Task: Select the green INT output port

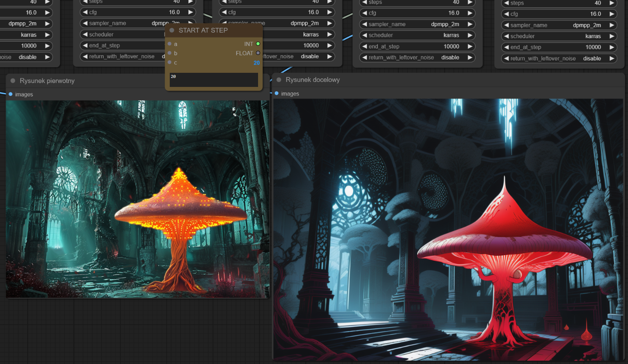Action: pos(258,44)
